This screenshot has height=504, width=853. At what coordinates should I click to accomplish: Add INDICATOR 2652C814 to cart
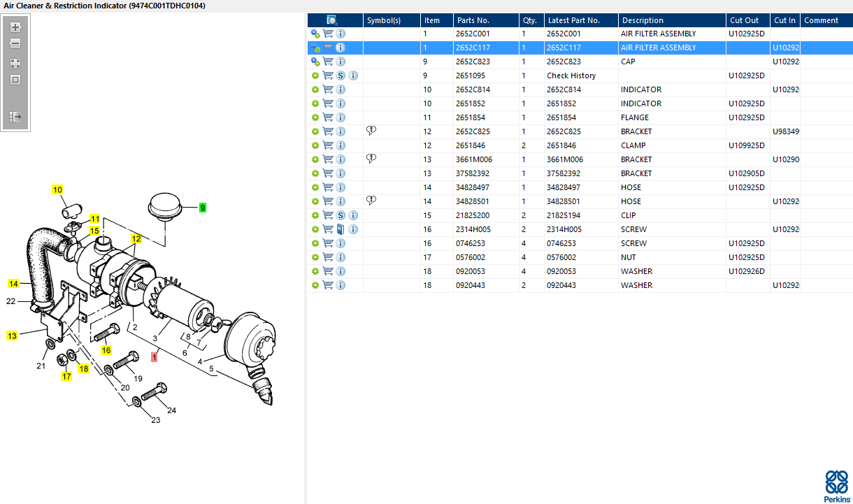pos(328,89)
